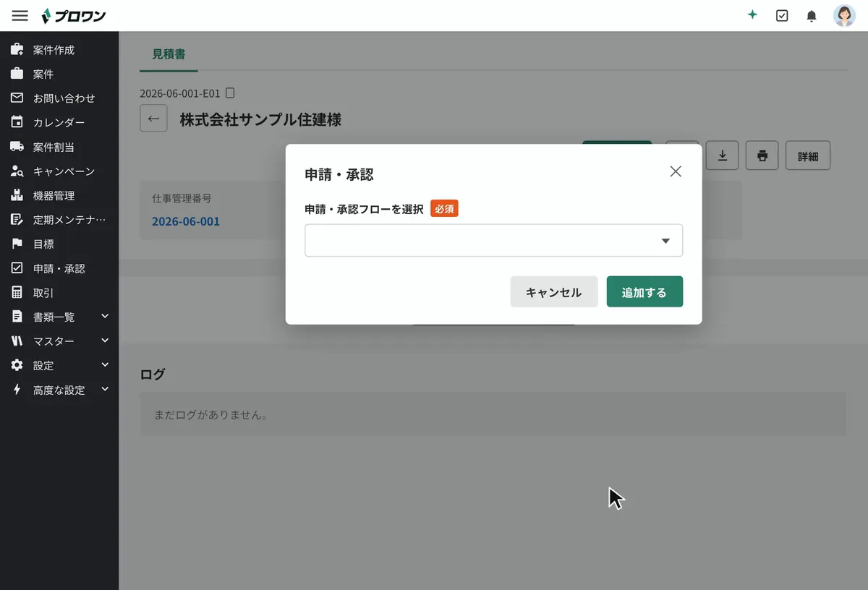
Task: Click the 申請・承認 checkbox icon in sidebar
Action: coord(17,268)
